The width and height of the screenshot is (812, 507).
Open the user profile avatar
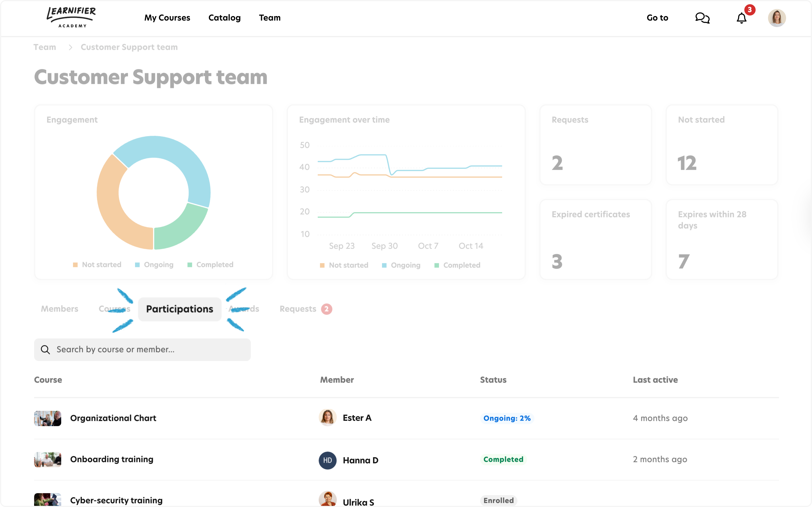(x=776, y=18)
